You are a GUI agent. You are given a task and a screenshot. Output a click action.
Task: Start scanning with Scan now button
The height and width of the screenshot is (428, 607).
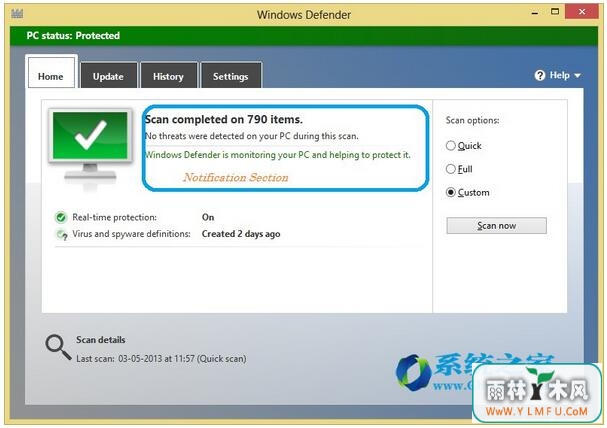496,226
